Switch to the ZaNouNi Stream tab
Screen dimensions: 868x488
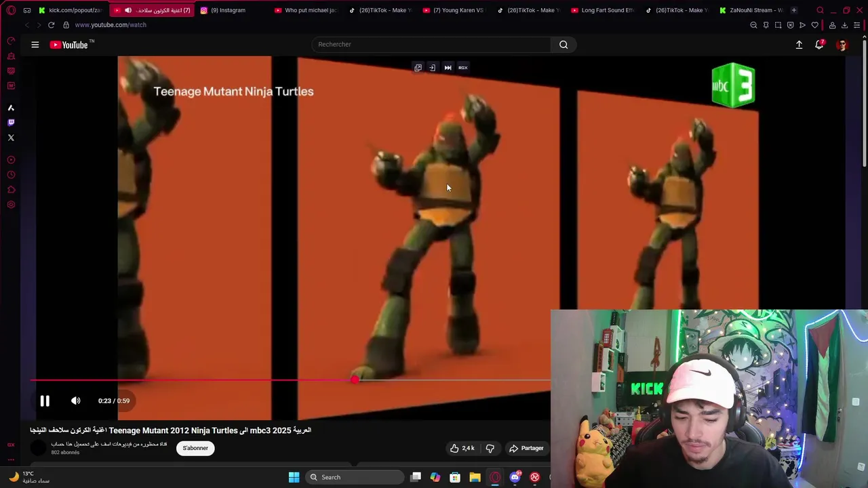pos(751,10)
